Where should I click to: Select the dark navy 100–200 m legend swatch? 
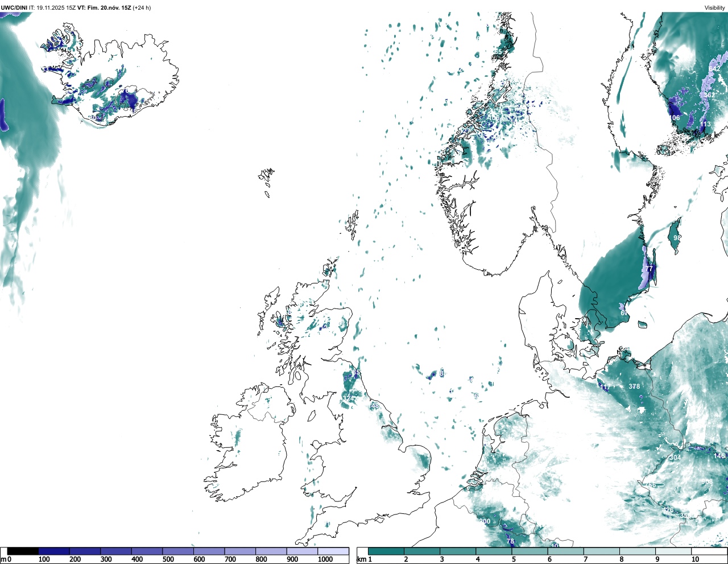point(54,551)
